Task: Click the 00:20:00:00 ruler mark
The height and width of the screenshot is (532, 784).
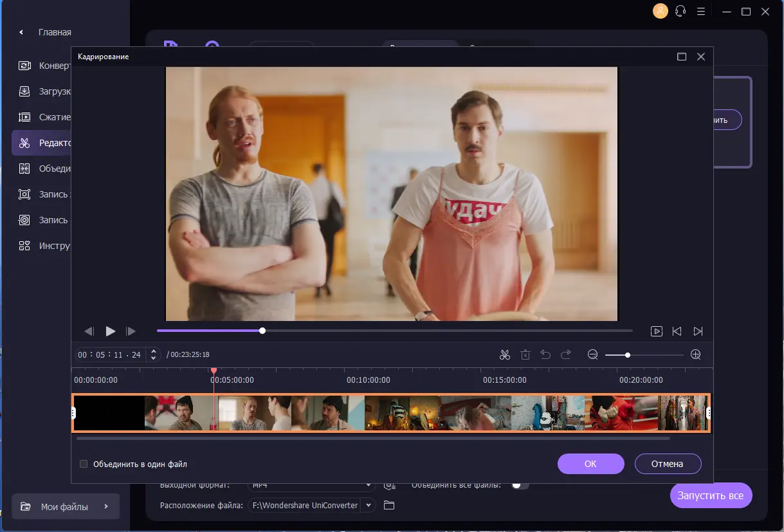Action: pos(641,380)
